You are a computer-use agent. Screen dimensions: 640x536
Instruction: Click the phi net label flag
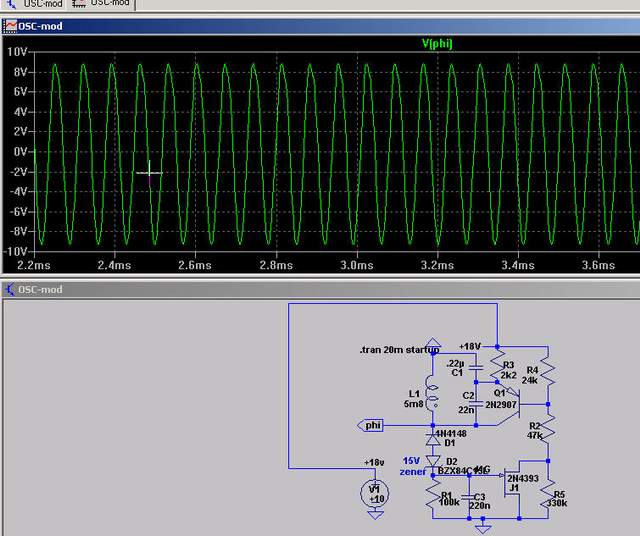(374, 425)
